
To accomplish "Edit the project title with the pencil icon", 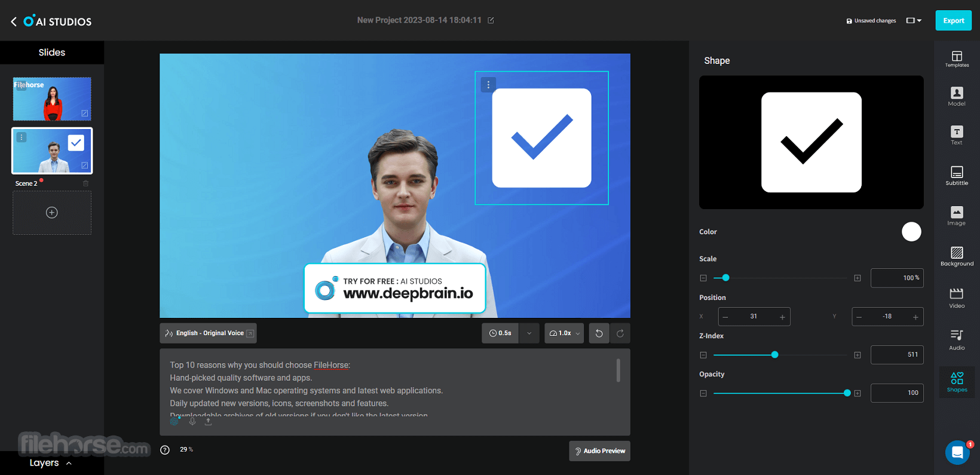I will [x=491, y=20].
